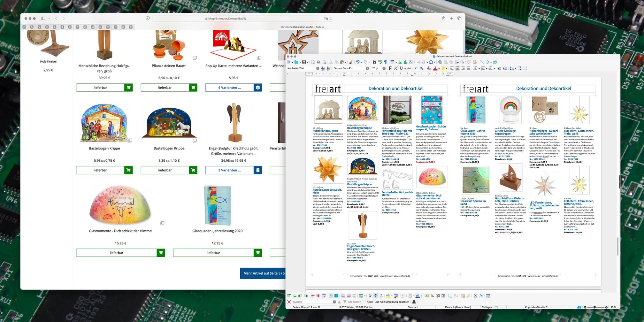Insert a chart into the document
Screen dimensions: 644x322
click(x=406, y=63)
